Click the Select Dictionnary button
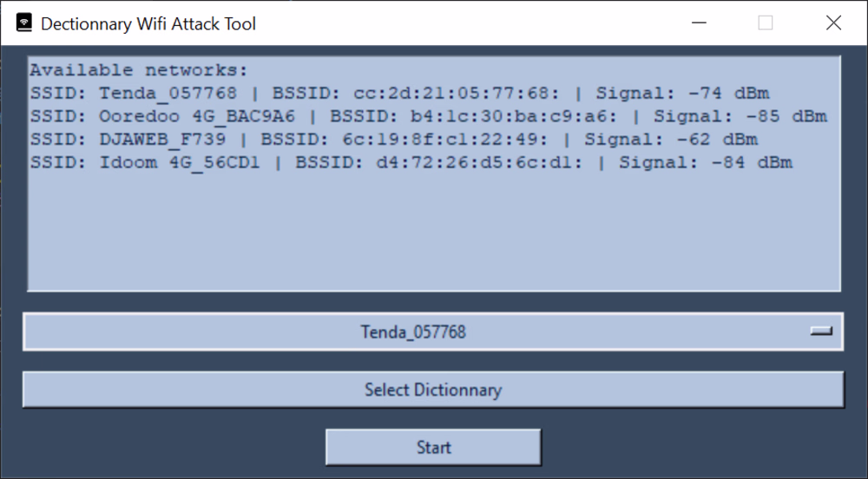868x479 pixels. [433, 390]
